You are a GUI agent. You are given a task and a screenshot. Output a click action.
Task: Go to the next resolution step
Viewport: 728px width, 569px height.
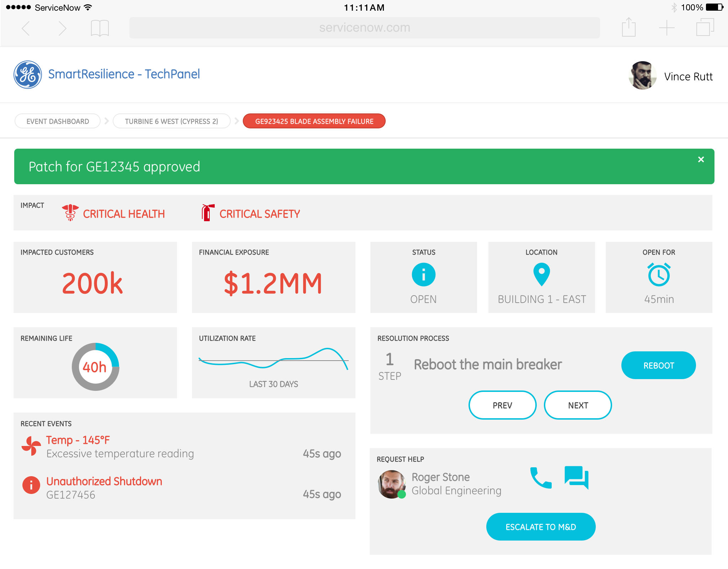point(578,405)
